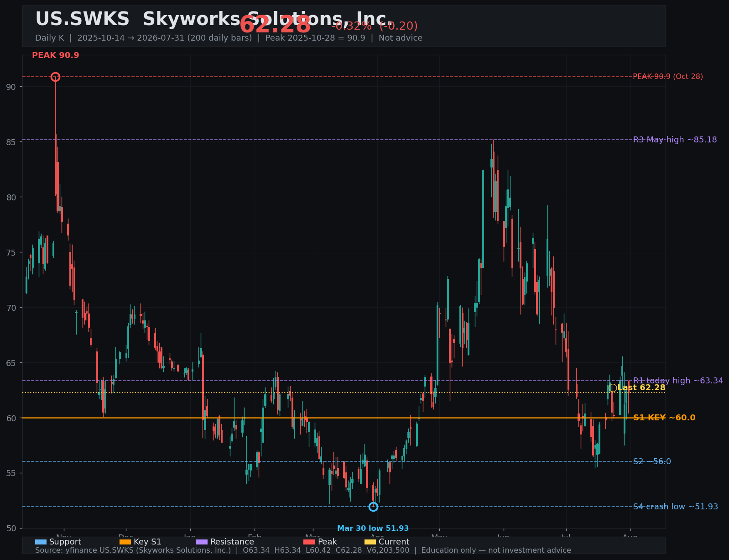This screenshot has height=560, width=729.
Task: Click the 'R1 today high ~63.34' label
Action: click(x=678, y=381)
